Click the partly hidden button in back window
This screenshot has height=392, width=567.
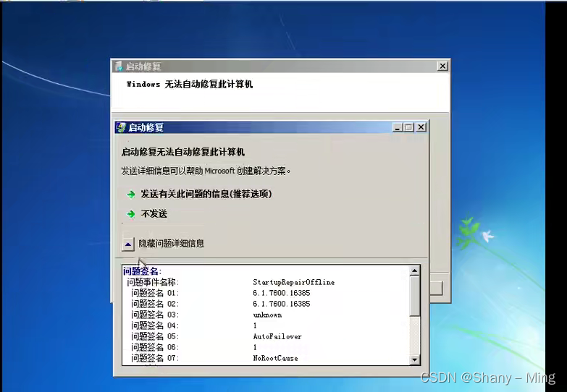coord(436,289)
